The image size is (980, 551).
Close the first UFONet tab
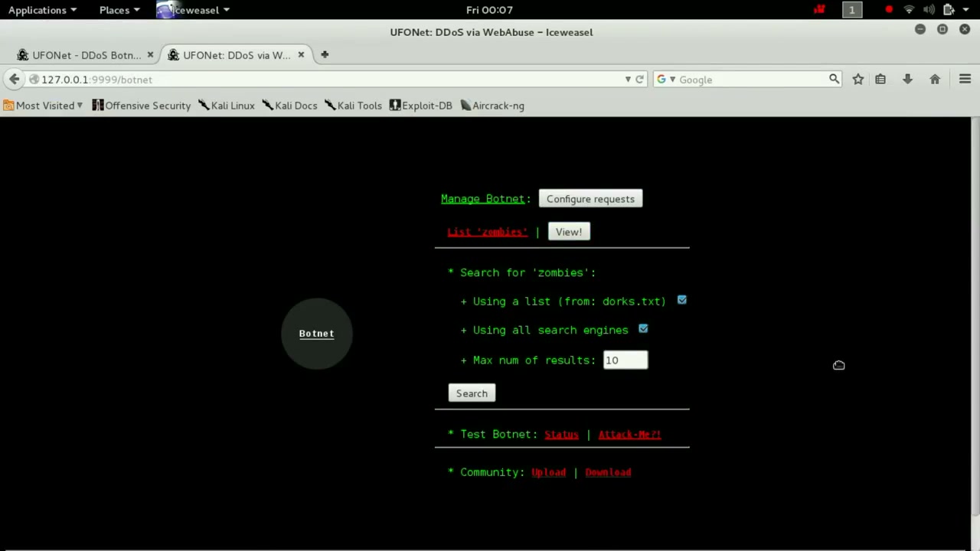150,55
